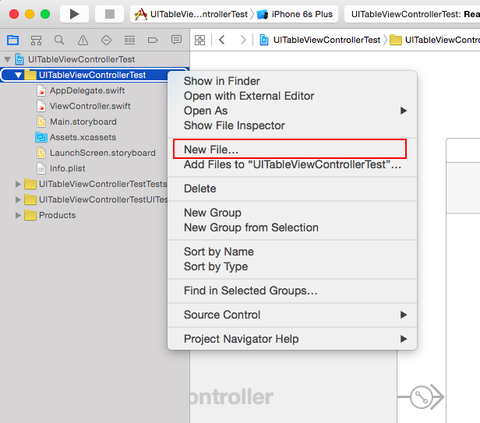Click the ViewController.swift file icon

[41, 106]
